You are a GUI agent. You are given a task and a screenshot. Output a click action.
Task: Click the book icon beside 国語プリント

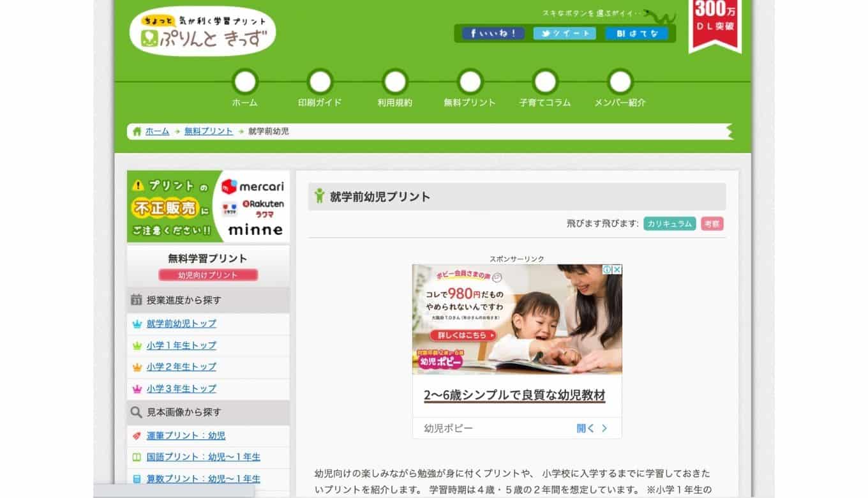pyautogui.click(x=136, y=456)
